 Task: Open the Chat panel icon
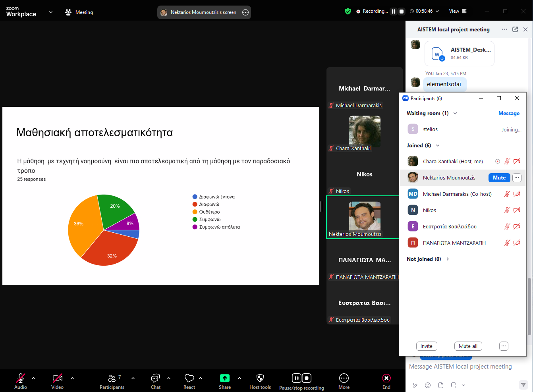point(155,378)
